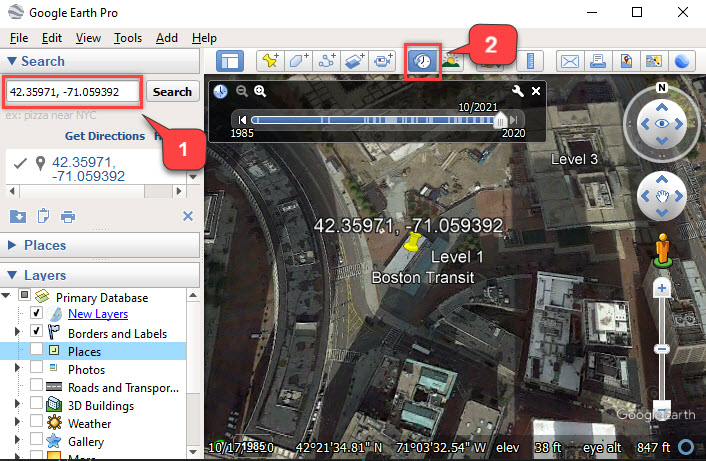Open the Add menu

tap(167, 38)
